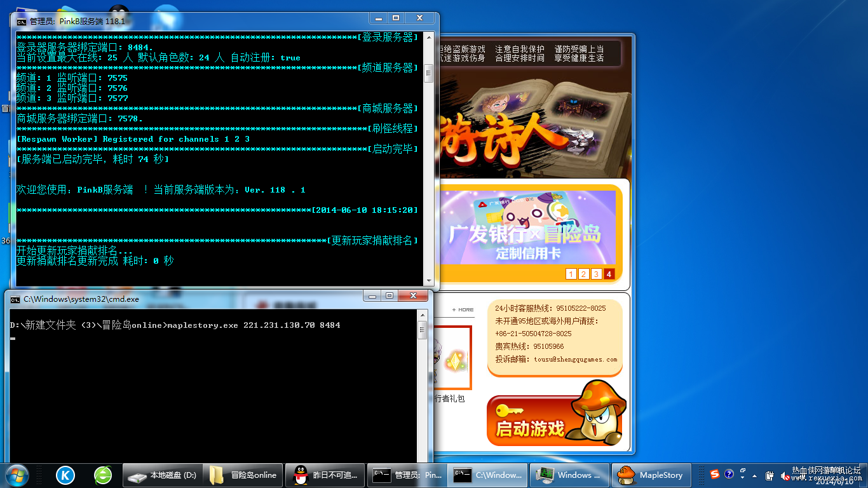Click 更新捐献排名更新完成 line

[x=95, y=261]
